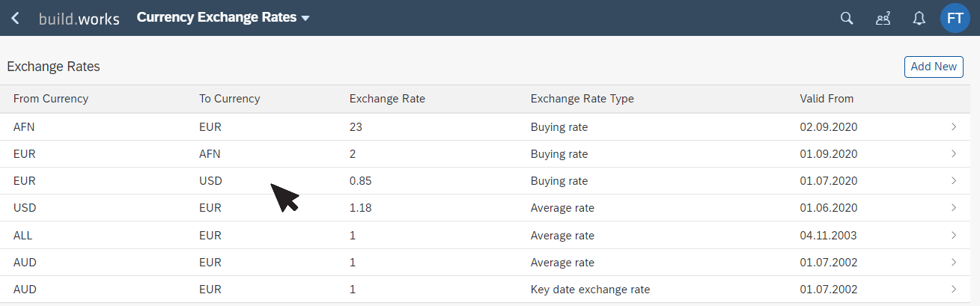Click the Valid From column header
The height and width of the screenshot is (306, 980).
827,99
